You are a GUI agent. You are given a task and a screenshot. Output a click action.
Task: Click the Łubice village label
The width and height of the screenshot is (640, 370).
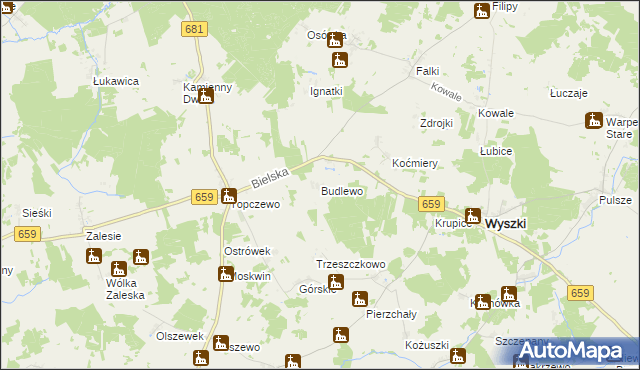pos(496,151)
